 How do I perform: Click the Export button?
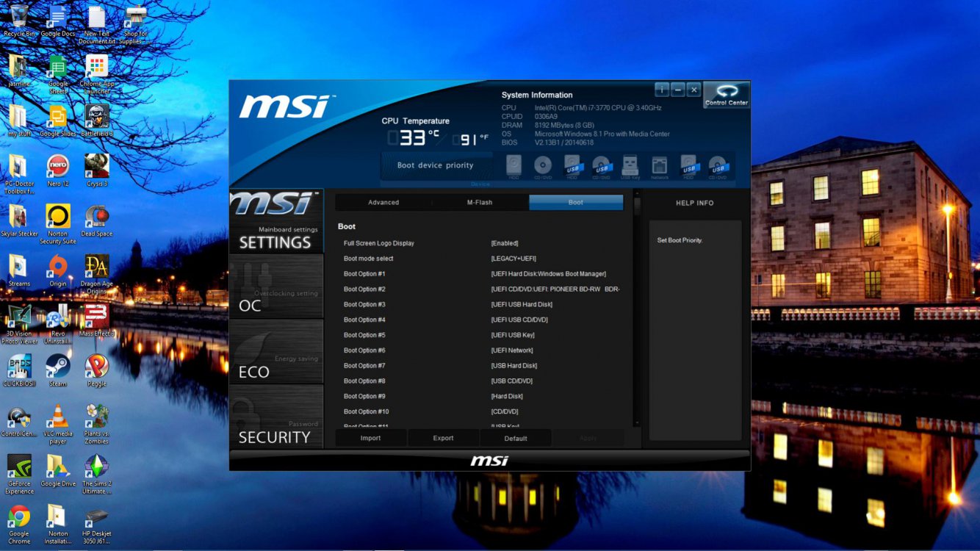click(x=443, y=439)
